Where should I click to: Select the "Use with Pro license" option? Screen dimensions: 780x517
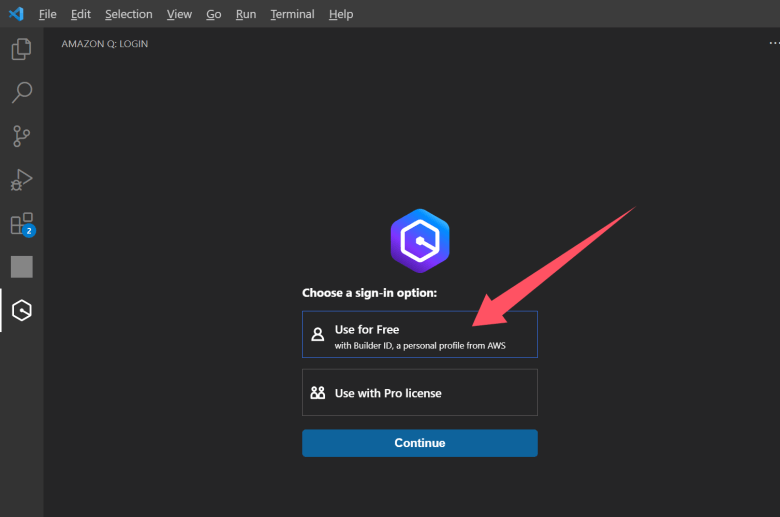pyautogui.click(x=419, y=393)
